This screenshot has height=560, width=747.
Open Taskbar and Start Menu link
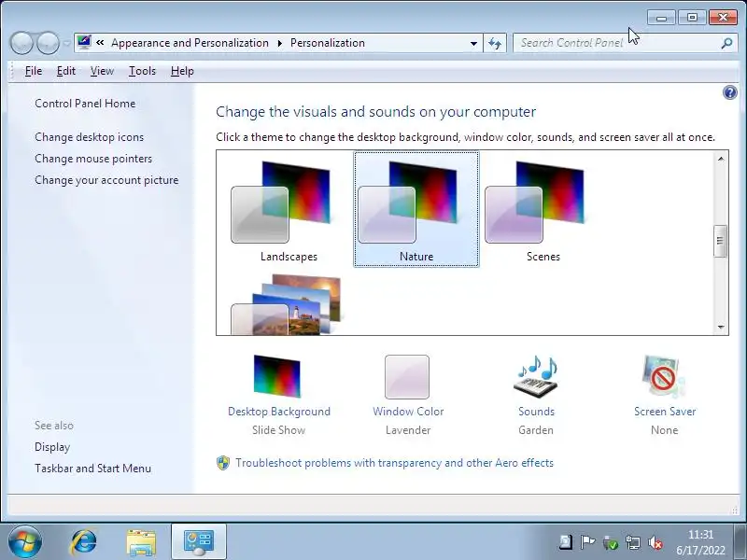tap(92, 469)
